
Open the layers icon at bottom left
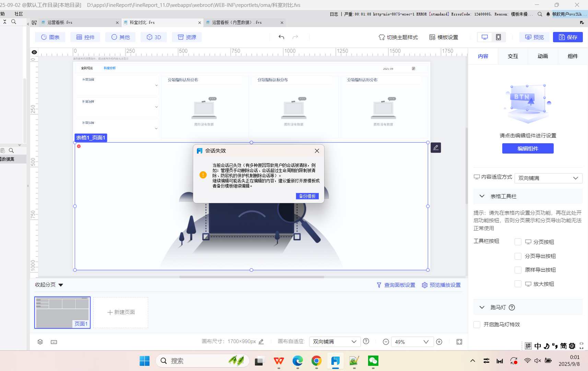pos(40,342)
